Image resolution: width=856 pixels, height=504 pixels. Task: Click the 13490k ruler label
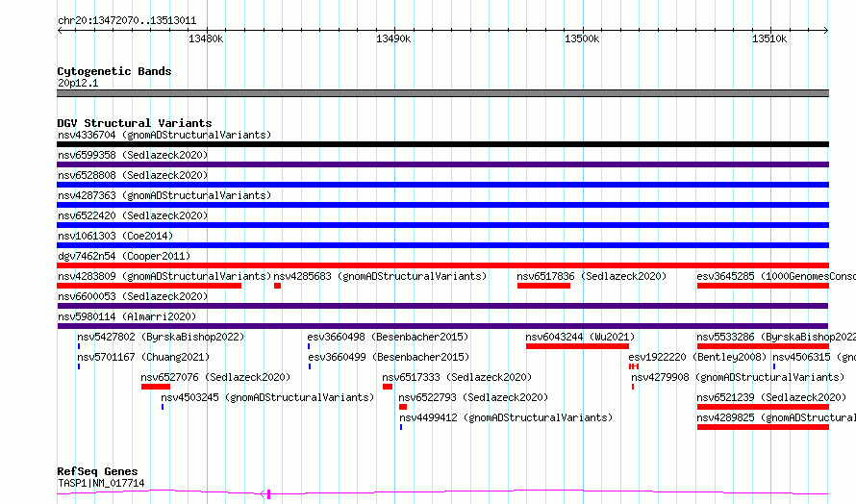pyautogui.click(x=393, y=38)
